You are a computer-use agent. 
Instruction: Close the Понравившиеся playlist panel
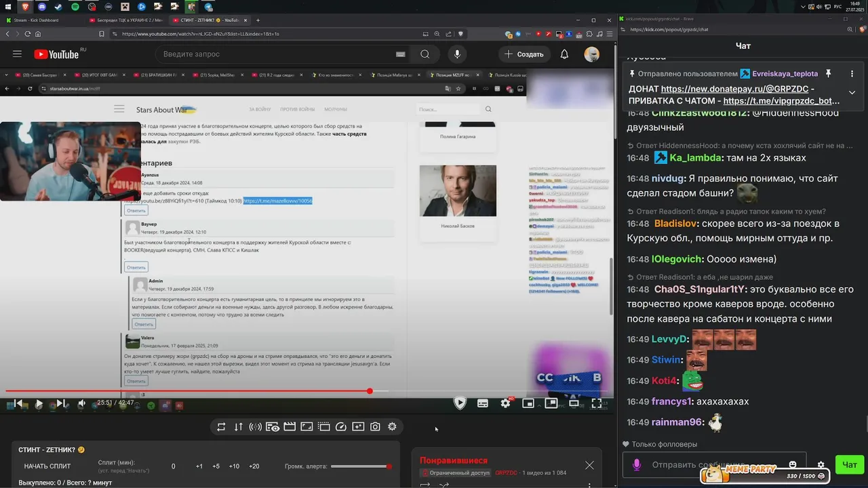click(x=589, y=465)
